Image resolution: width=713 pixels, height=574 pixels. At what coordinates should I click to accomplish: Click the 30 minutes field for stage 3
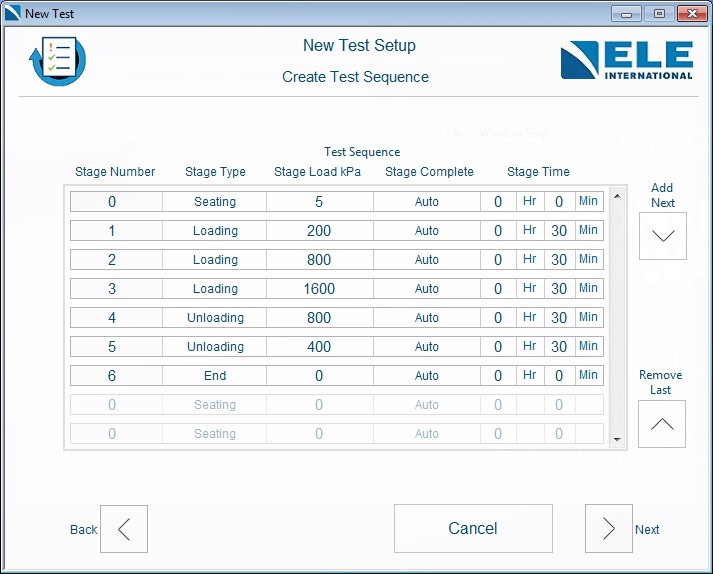tap(559, 289)
